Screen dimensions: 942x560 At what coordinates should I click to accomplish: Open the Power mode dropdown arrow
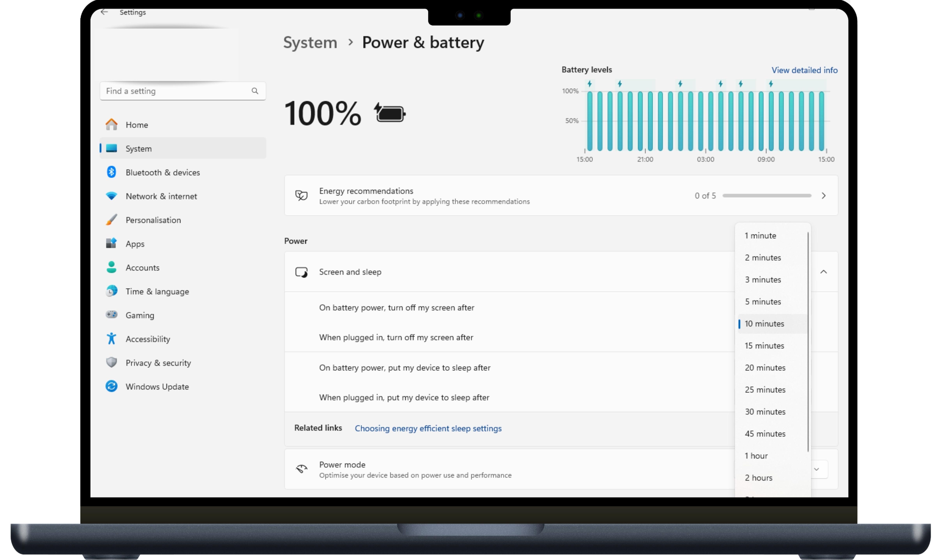(816, 469)
